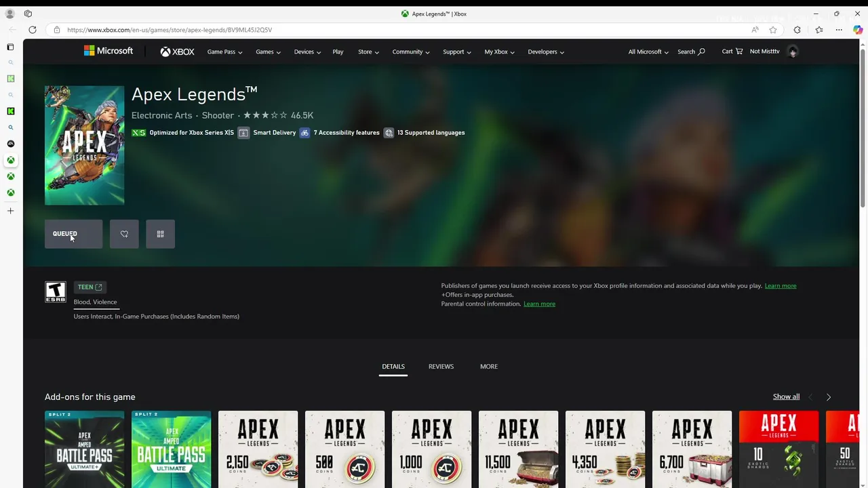Screen dimensions: 868x488
Task: Open the 500 Coins add-on
Action: 344,449
